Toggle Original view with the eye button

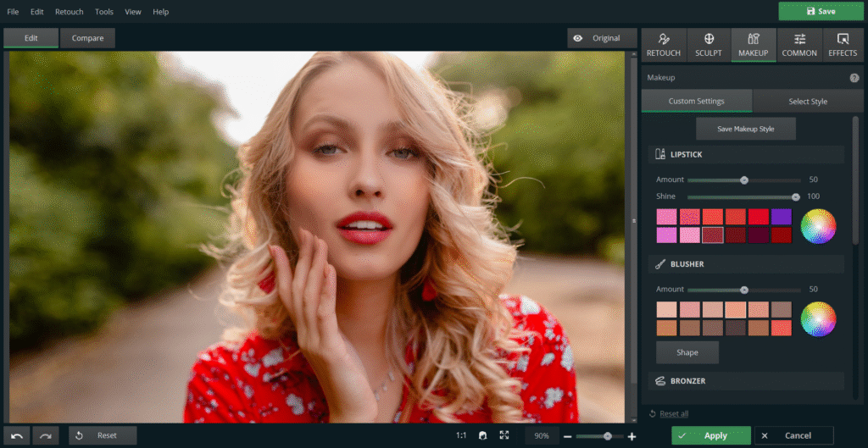pyautogui.click(x=602, y=38)
